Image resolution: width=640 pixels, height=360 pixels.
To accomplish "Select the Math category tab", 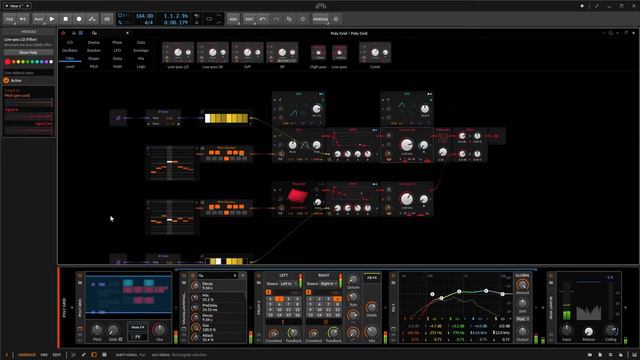I will point(117,66).
